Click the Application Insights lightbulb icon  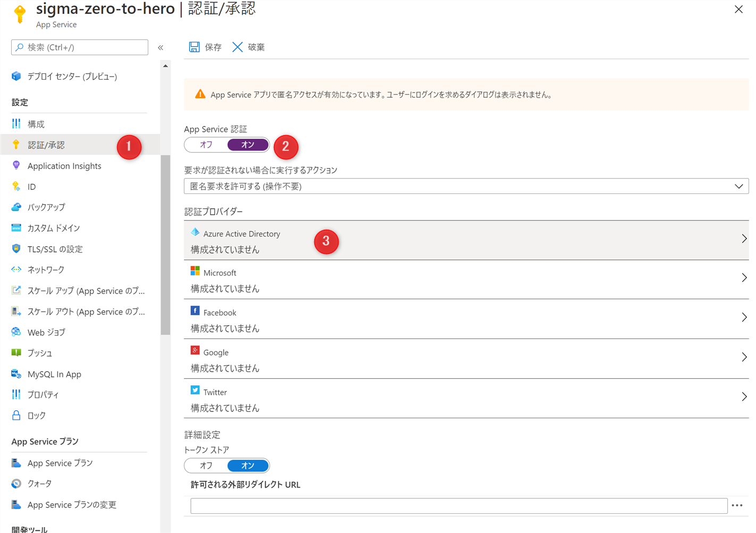[x=16, y=165]
